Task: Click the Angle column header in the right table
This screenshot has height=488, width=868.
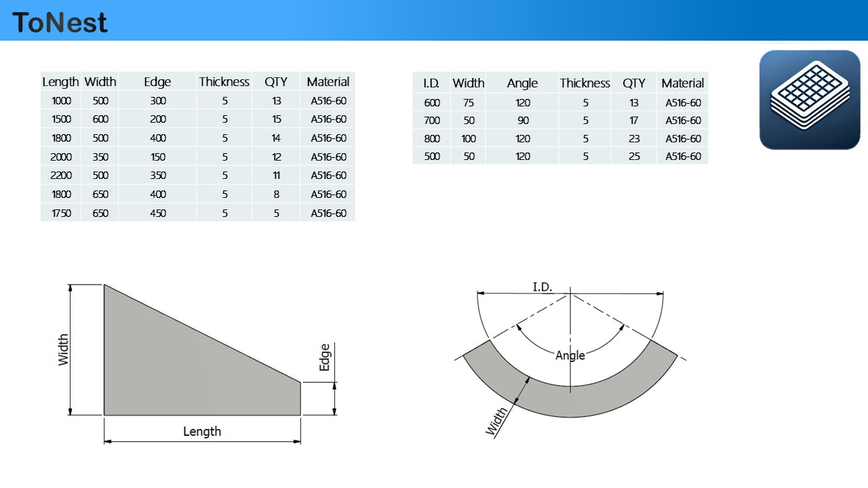Action: coord(522,83)
